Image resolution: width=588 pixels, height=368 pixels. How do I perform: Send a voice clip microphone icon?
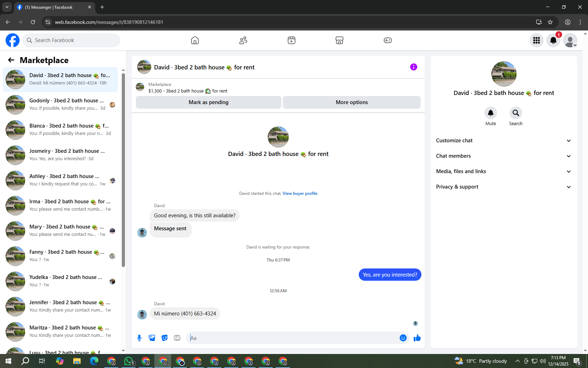(139, 338)
